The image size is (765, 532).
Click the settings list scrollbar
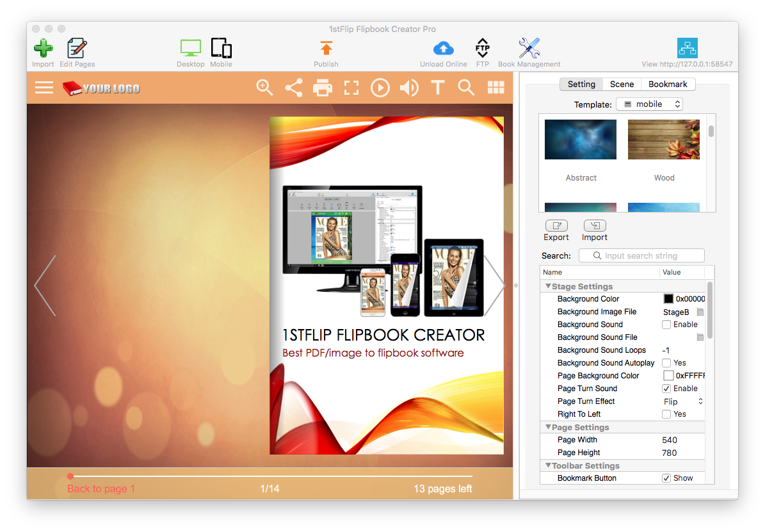[x=710, y=310]
